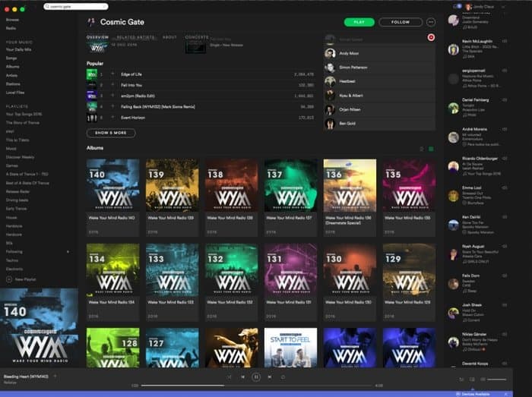Open the connect to a device icon

tap(472, 380)
